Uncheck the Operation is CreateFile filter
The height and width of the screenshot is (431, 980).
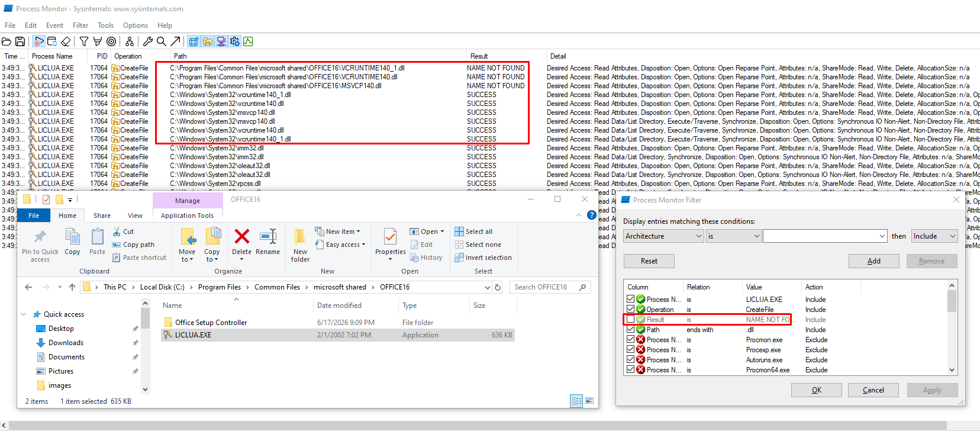631,310
